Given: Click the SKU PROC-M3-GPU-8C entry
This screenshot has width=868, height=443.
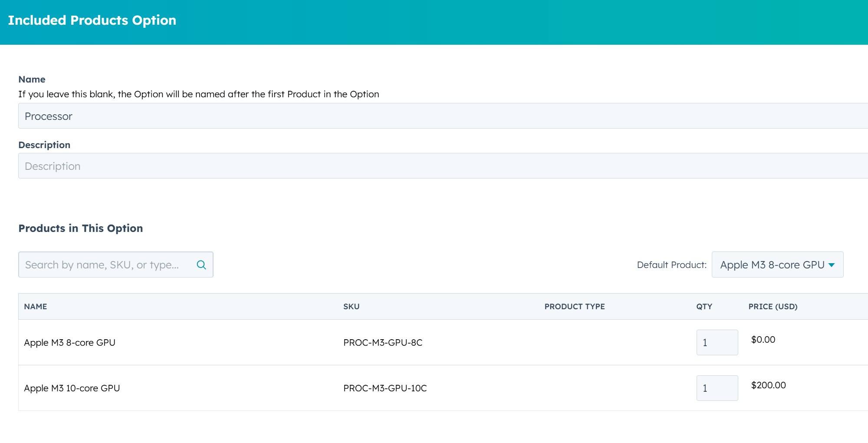Looking at the screenshot, I should click(383, 342).
